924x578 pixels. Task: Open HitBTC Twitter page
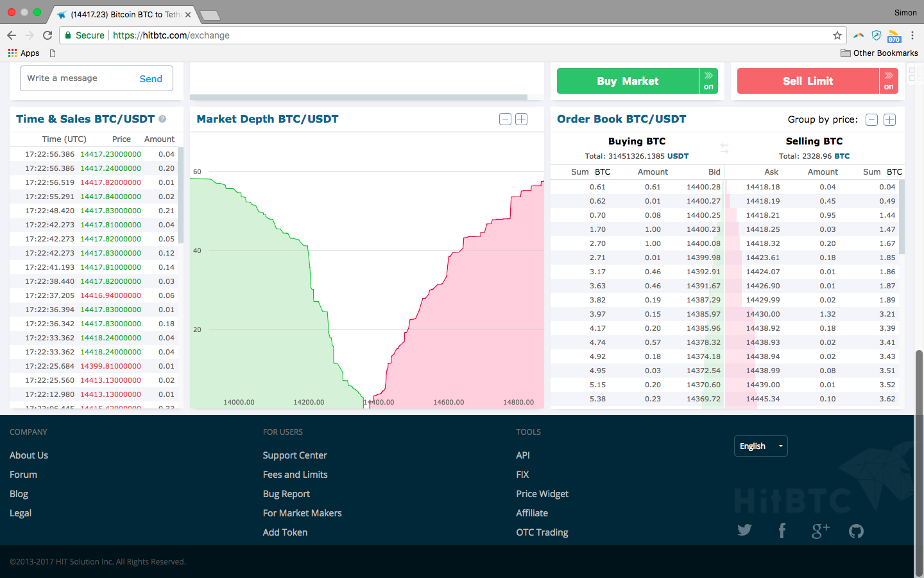(744, 530)
